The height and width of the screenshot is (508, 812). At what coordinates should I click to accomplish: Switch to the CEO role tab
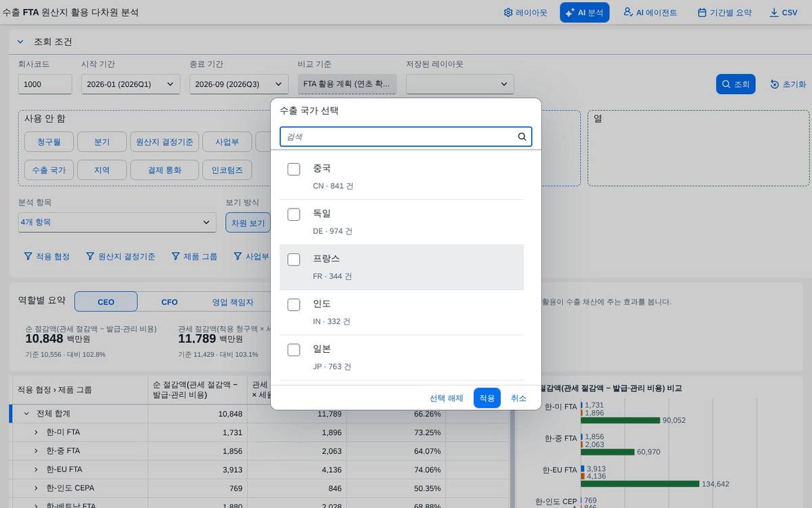[x=106, y=302]
